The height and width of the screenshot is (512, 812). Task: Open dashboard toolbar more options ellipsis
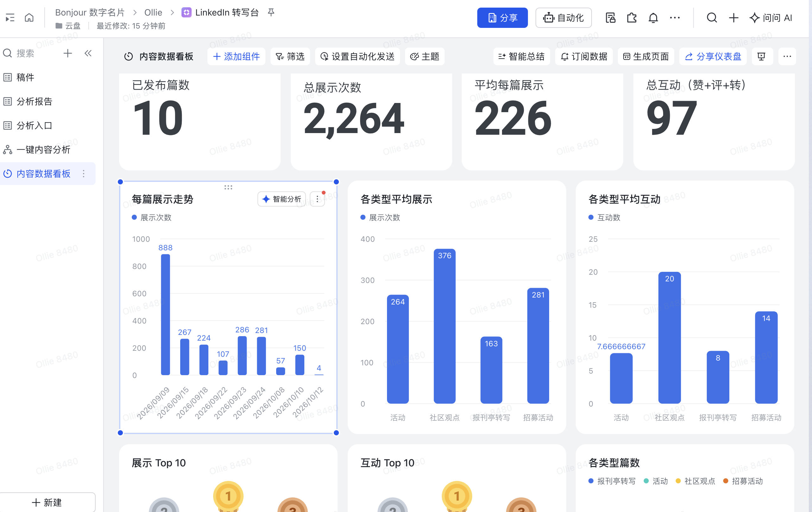787,56
